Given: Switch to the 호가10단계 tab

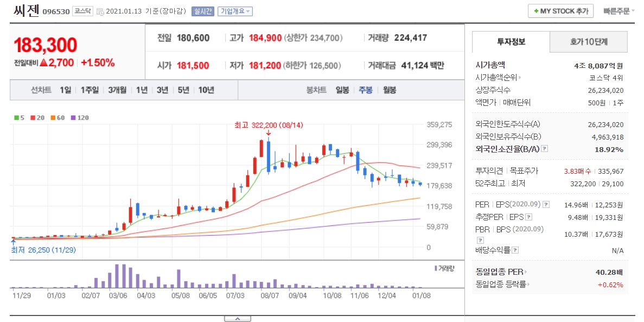Looking at the screenshot, I should point(589,41).
